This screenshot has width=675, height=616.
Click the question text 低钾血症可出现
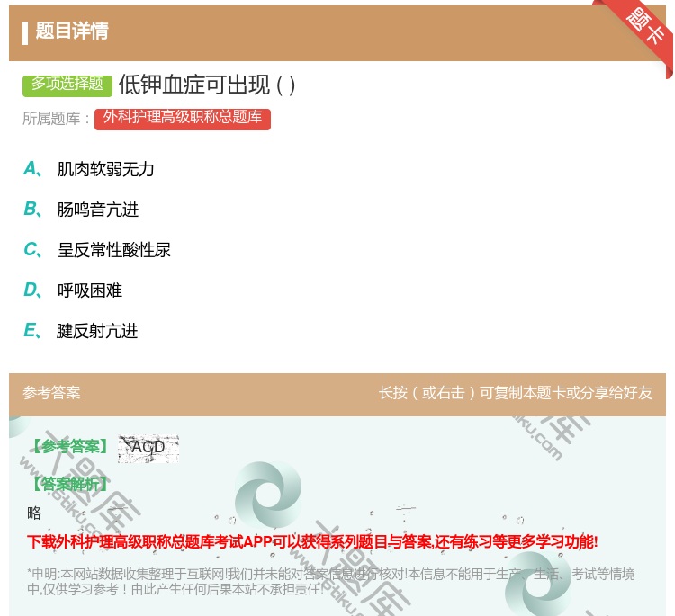206,85
